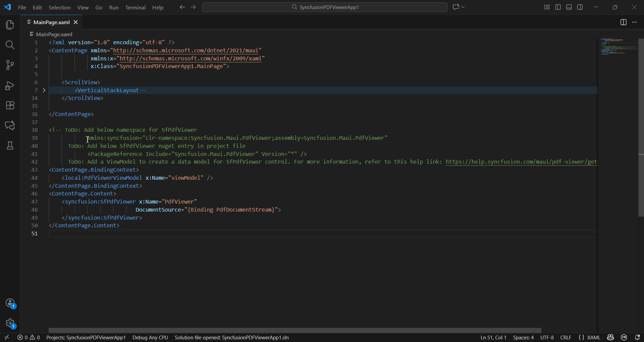Open the Terminal menu

click(x=135, y=7)
